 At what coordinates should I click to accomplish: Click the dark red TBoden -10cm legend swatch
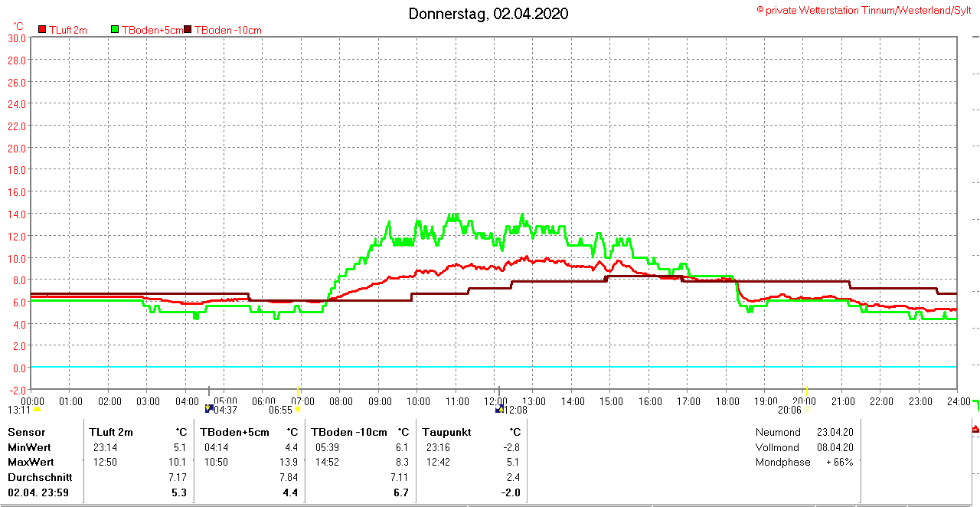point(188,30)
